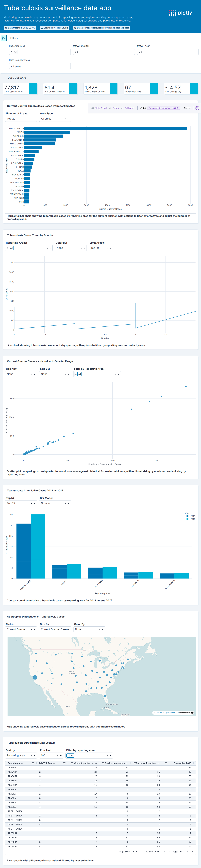Click the large California map marker

[35, 677]
